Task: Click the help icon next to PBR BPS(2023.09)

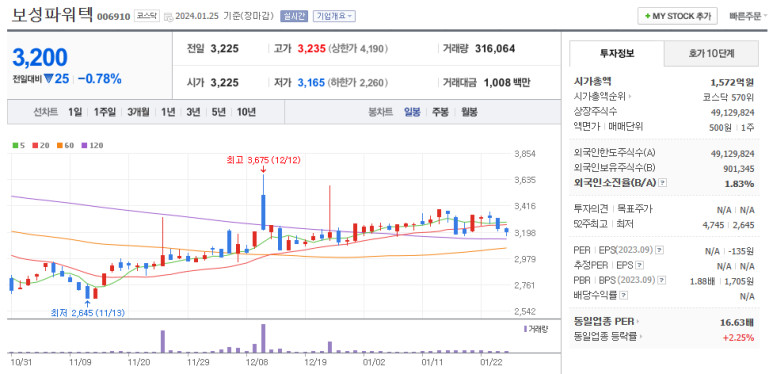Action: point(662,280)
